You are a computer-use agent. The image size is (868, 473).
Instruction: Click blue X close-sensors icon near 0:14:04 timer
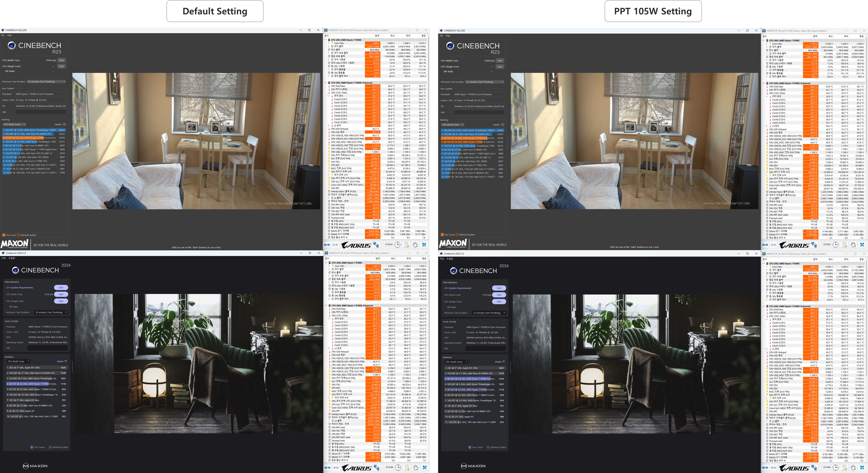click(862, 468)
